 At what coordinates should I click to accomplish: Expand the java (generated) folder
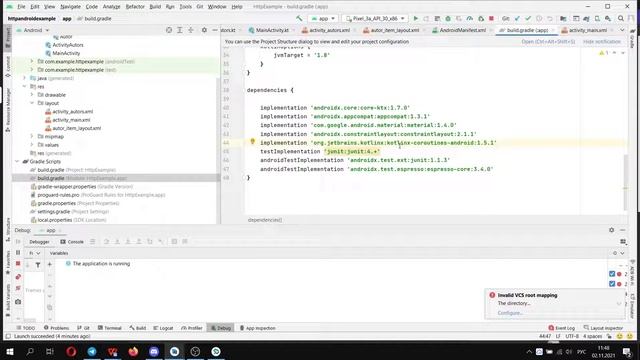click(x=24, y=78)
